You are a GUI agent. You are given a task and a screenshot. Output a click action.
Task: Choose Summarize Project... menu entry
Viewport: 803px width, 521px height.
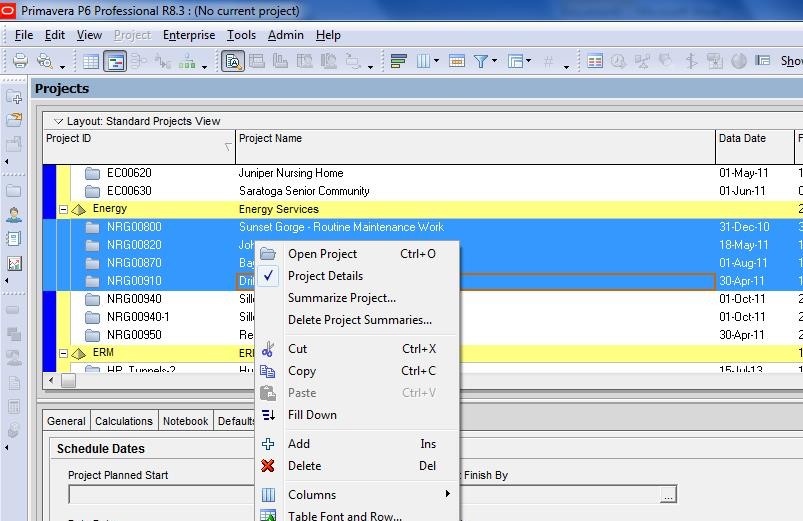point(357,298)
